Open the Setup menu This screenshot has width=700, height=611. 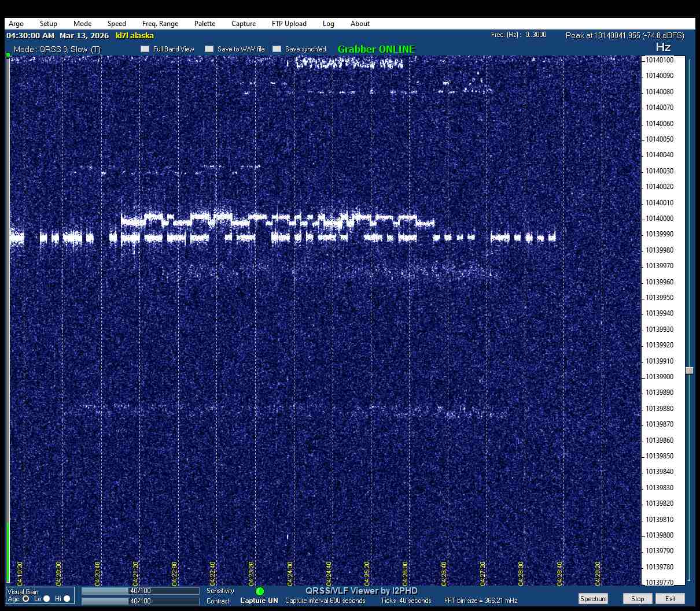point(49,24)
